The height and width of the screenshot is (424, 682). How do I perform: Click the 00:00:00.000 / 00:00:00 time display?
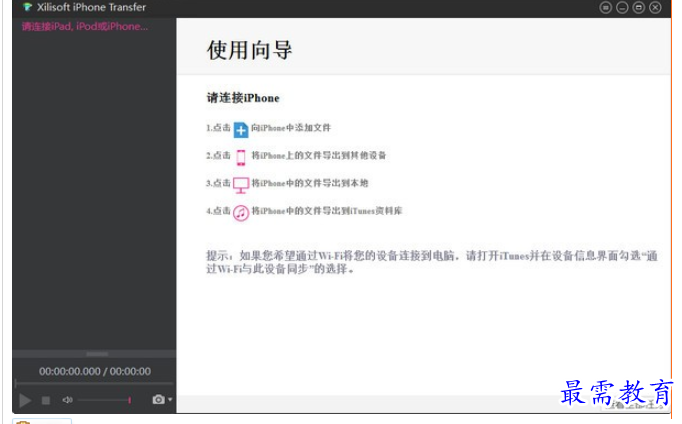coord(95,371)
